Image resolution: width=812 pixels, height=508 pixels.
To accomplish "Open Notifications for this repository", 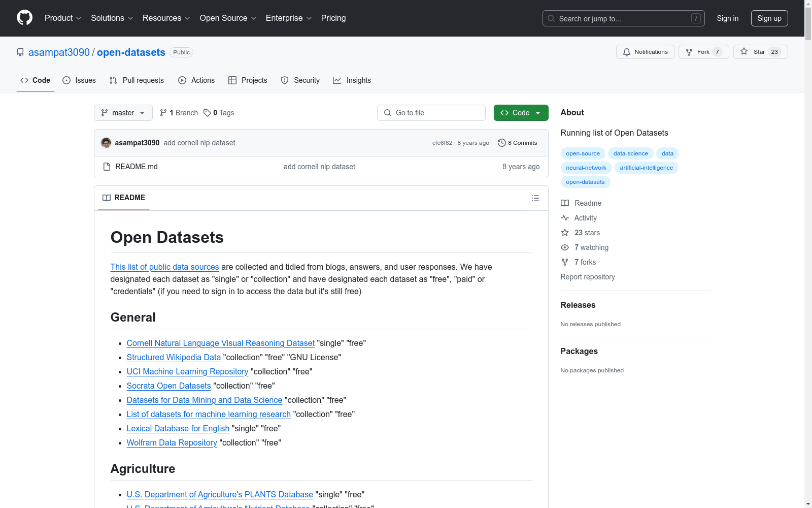I will coord(645,52).
